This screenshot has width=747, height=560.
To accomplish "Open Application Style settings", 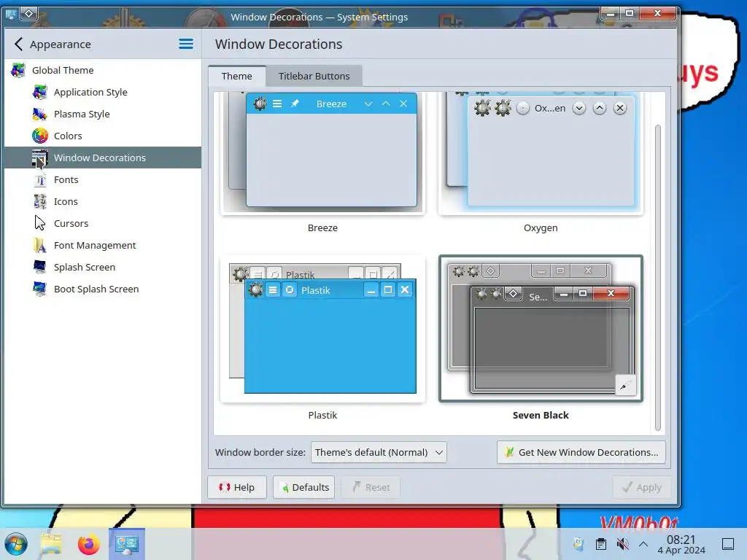I will pyautogui.click(x=102, y=92).
